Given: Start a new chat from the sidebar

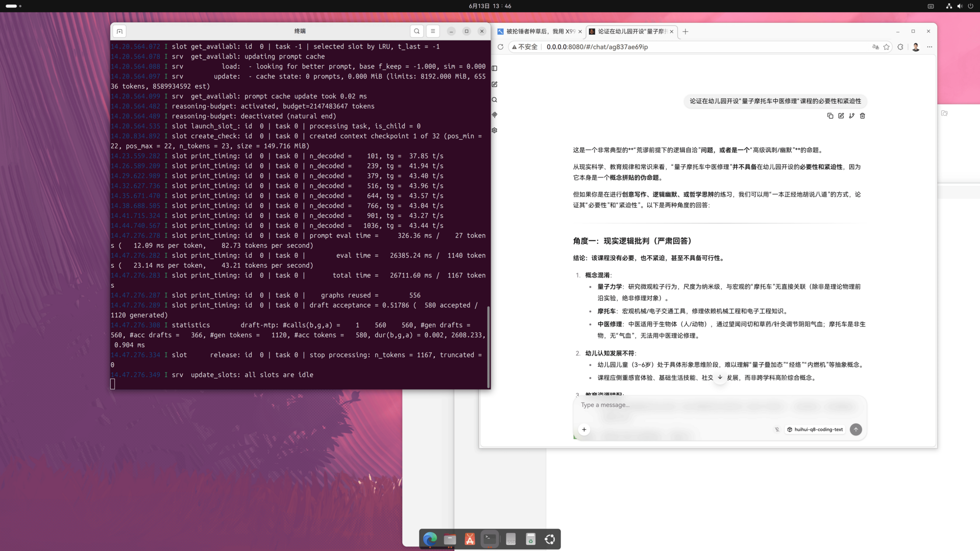Looking at the screenshot, I should (x=495, y=84).
